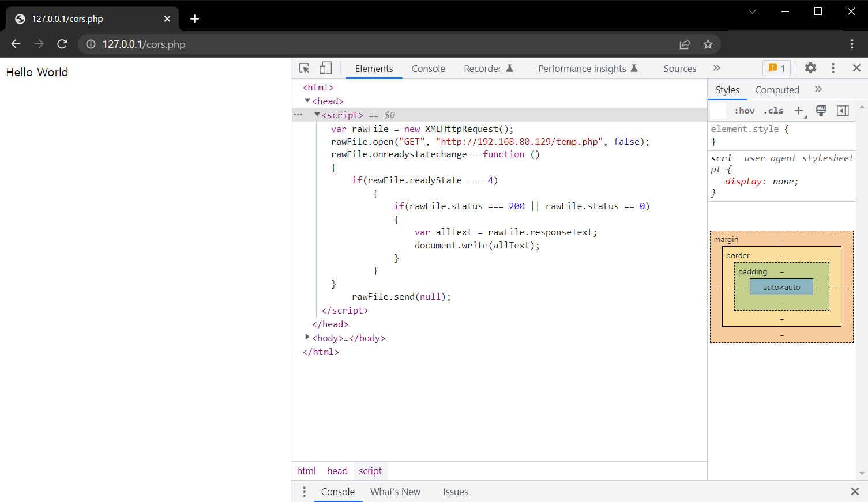Image resolution: width=868 pixels, height=502 pixels.
Task: Reload the cors.php page
Action: pos(62,44)
